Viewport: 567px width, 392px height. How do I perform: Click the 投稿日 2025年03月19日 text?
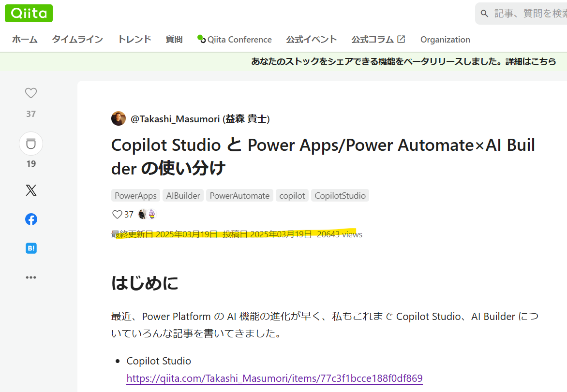click(x=267, y=234)
